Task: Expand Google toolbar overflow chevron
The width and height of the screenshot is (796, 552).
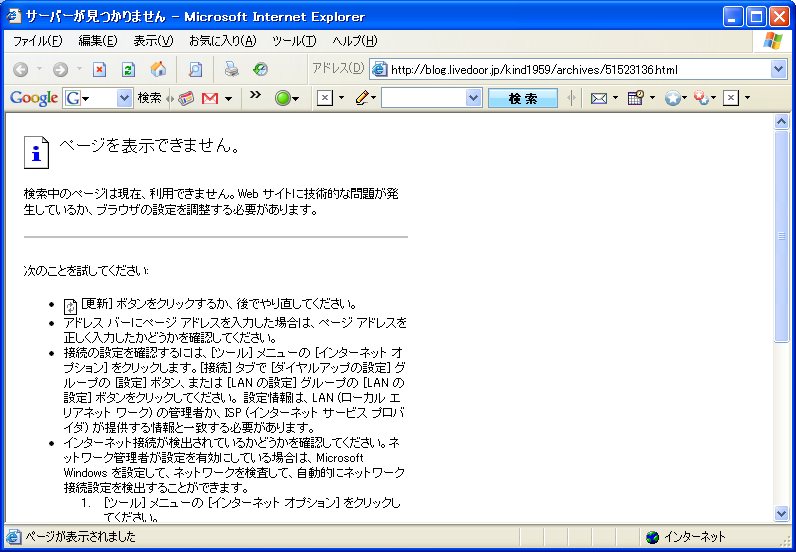Action: [255, 94]
